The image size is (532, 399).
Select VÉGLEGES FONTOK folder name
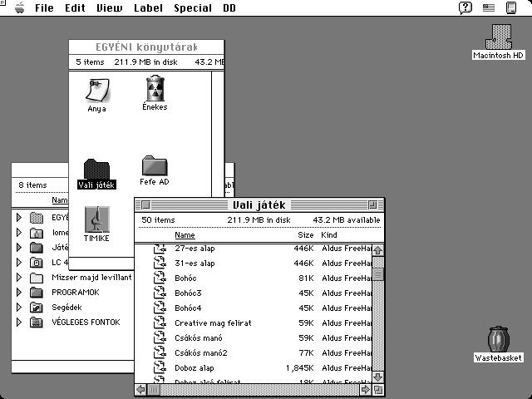86,323
